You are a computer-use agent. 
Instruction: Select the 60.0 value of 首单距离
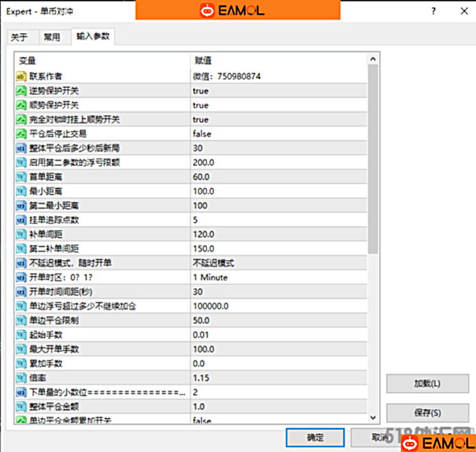click(278, 176)
